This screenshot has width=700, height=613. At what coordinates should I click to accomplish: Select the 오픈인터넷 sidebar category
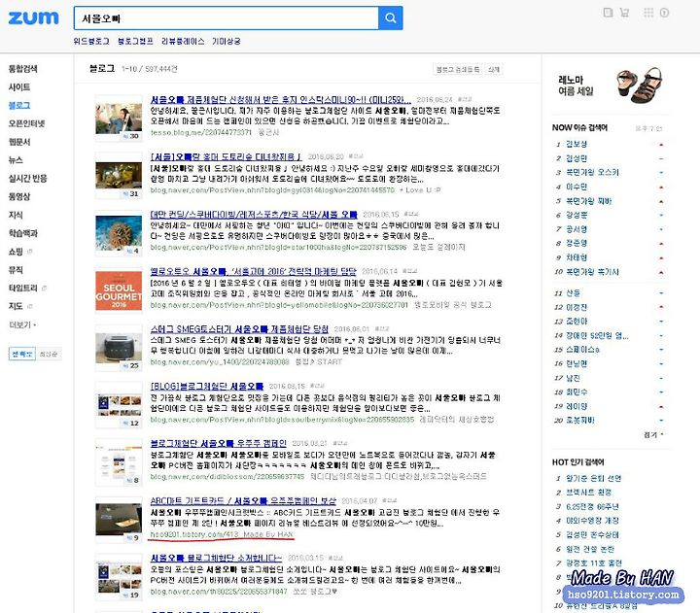coord(26,123)
